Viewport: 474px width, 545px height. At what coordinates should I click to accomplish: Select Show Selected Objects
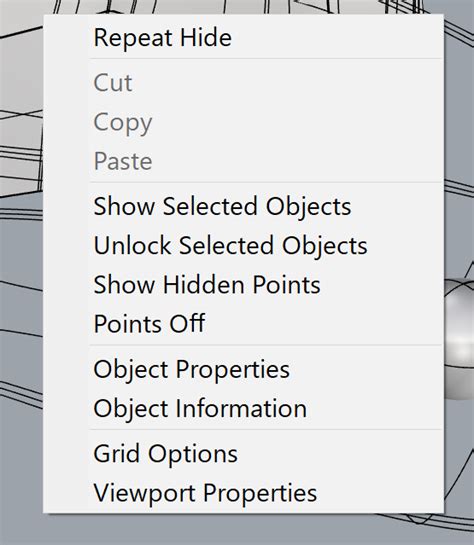click(x=243, y=206)
